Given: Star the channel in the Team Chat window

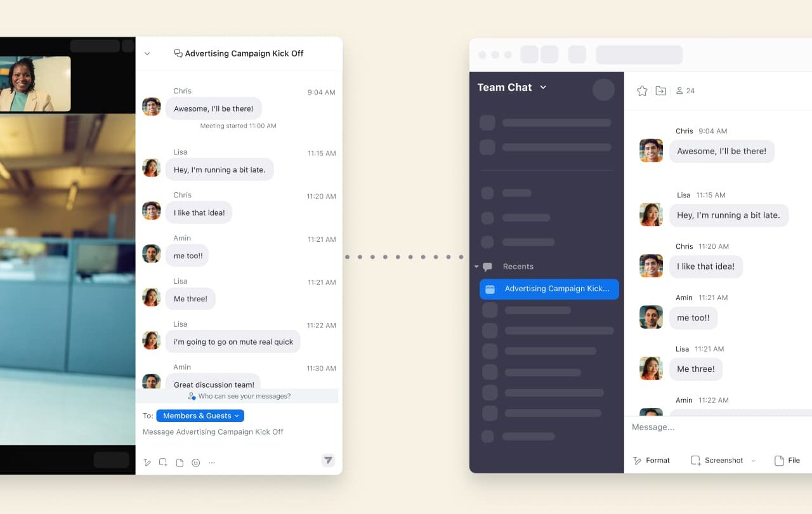Looking at the screenshot, I should tap(642, 91).
